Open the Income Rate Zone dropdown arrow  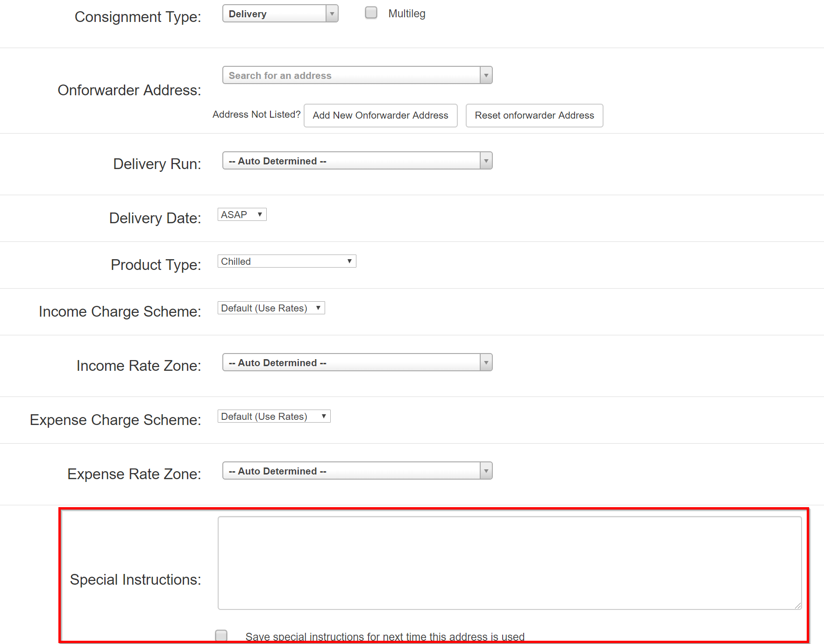pos(486,362)
